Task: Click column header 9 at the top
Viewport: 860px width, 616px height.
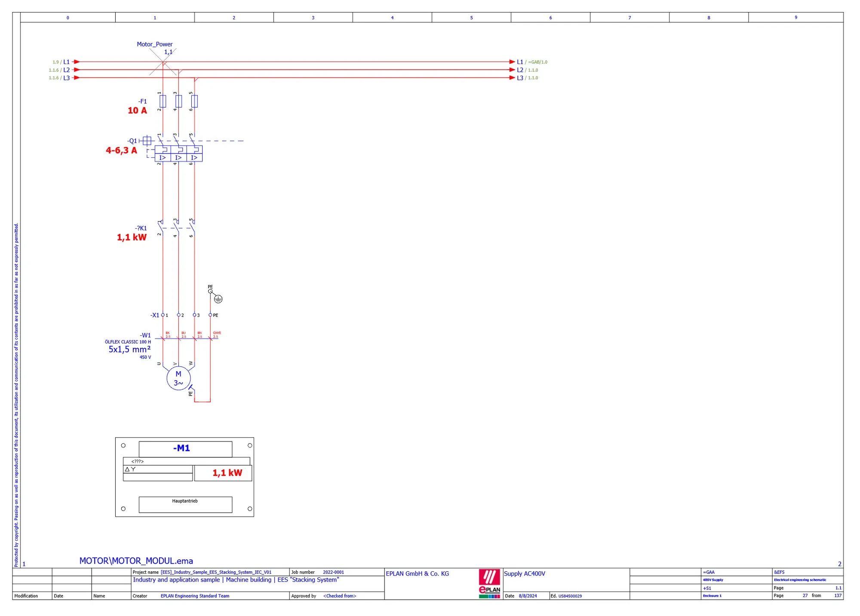Action: click(x=796, y=18)
